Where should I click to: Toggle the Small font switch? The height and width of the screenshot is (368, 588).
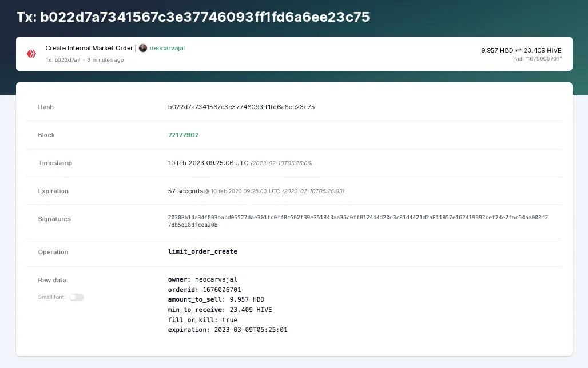[x=77, y=297]
